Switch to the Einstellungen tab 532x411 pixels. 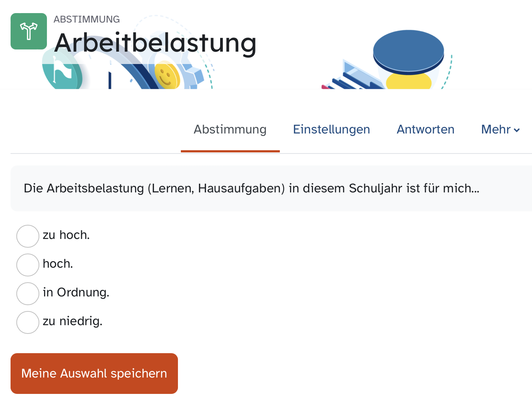pos(331,129)
